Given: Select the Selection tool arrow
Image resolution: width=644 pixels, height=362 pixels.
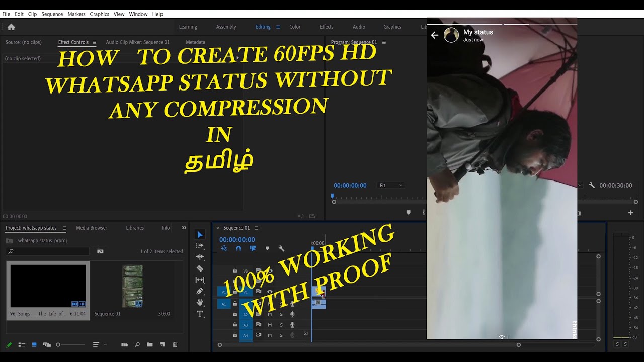Looking at the screenshot, I should [200, 235].
